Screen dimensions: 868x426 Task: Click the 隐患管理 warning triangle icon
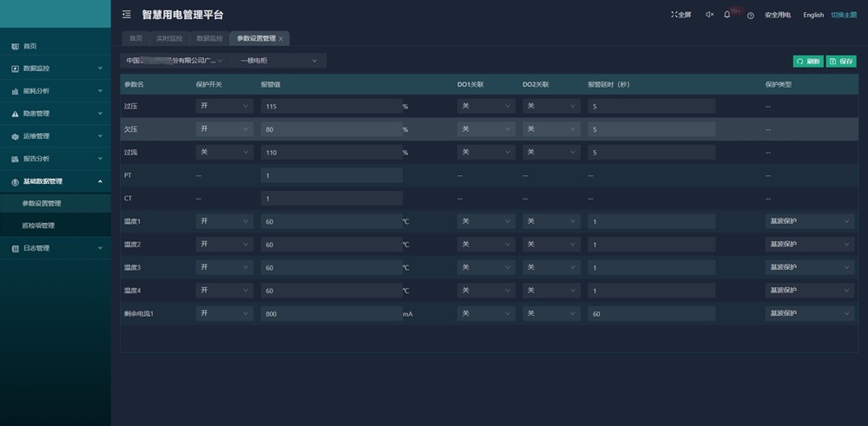(x=15, y=114)
